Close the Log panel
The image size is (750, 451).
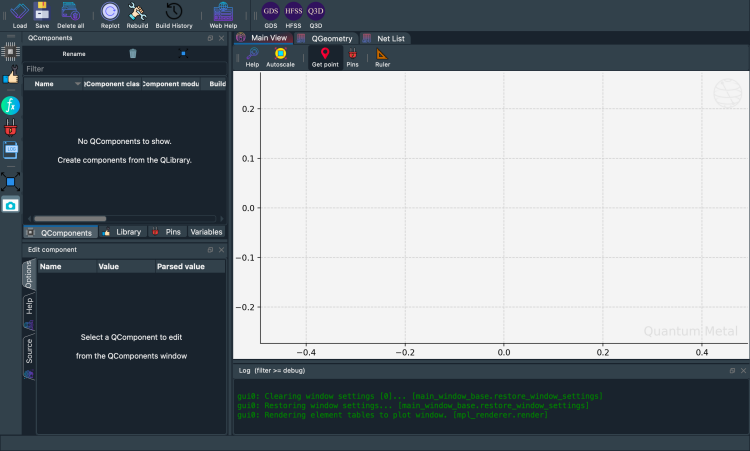(743, 371)
